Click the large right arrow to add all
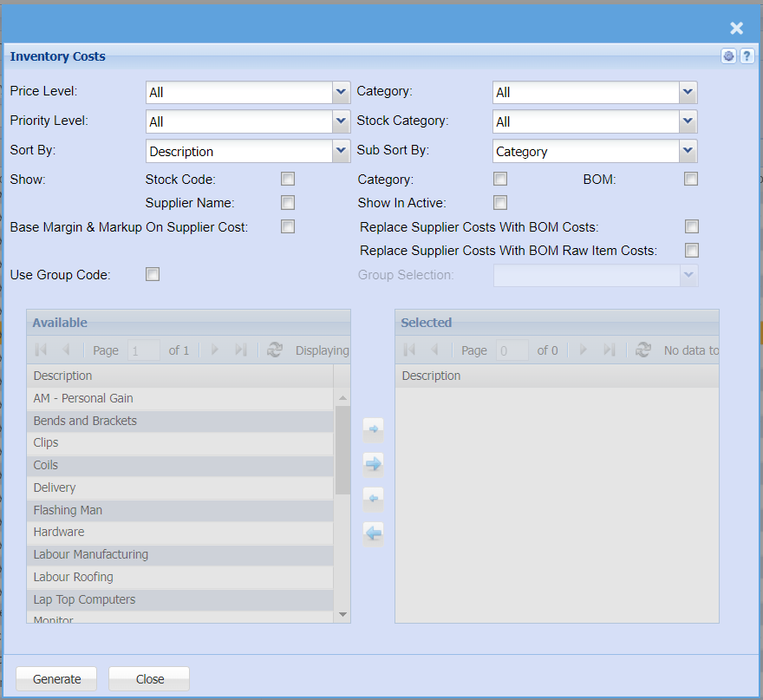 tap(373, 464)
